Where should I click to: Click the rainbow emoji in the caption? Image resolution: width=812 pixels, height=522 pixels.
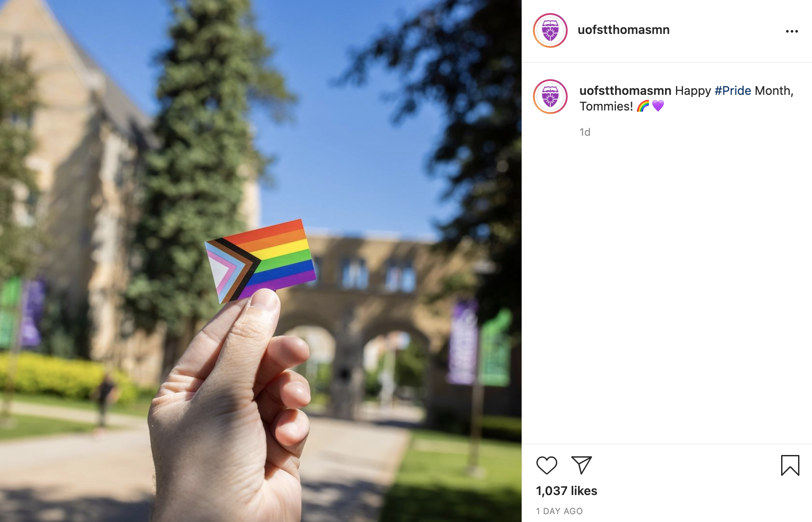(x=643, y=106)
